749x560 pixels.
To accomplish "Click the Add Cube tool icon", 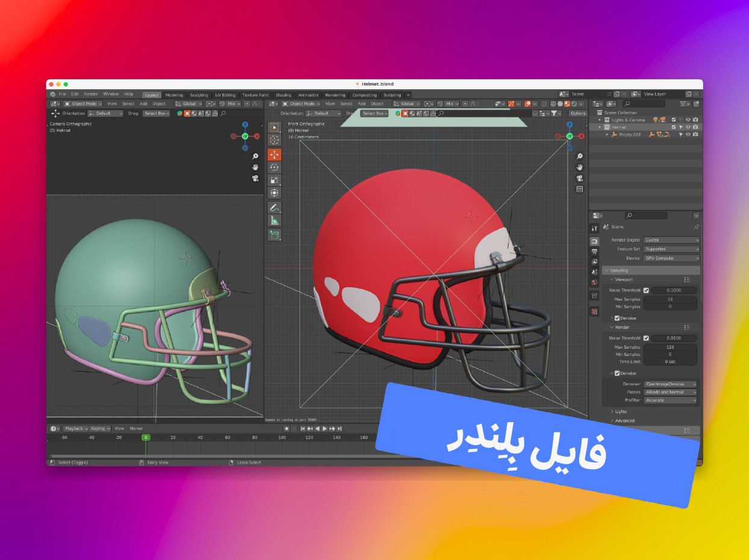I will point(274,235).
